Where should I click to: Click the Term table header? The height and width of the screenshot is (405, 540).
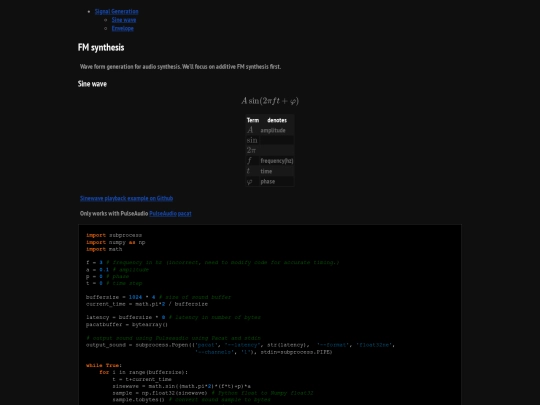click(x=253, y=120)
